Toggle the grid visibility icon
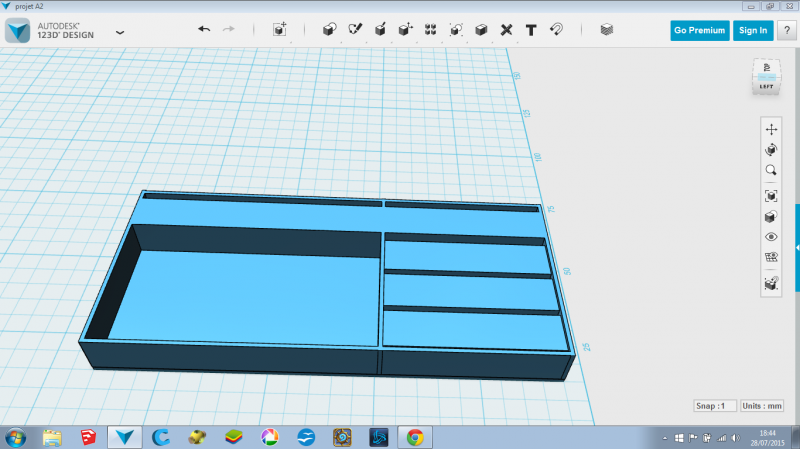Viewport: 800px width, 449px height. [x=771, y=257]
